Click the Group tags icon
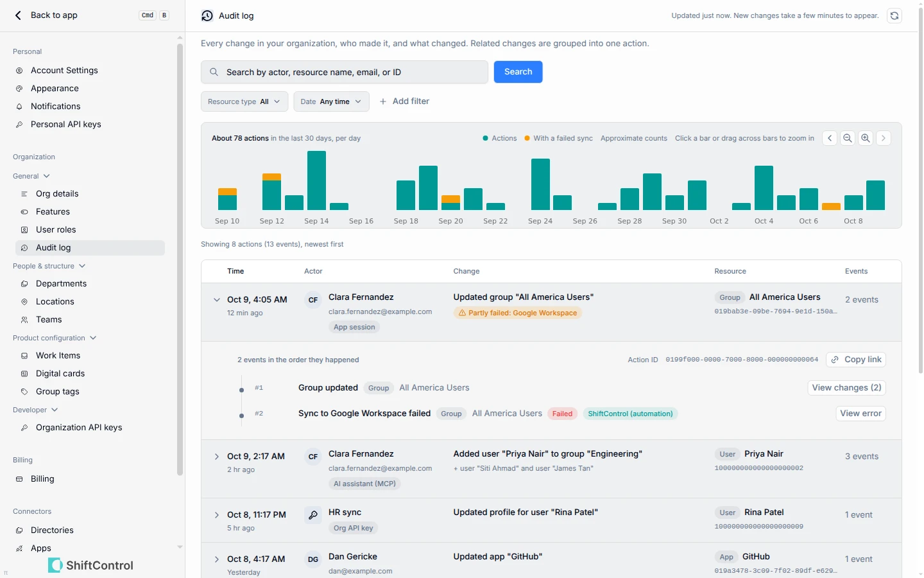 [x=24, y=392]
